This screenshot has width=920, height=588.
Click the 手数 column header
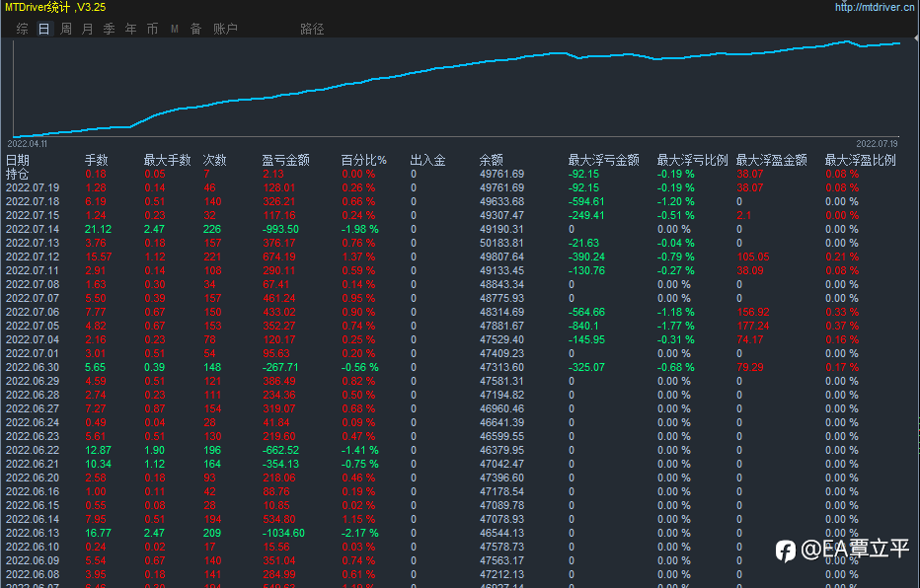pyautogui.click(x=96, y=160)
